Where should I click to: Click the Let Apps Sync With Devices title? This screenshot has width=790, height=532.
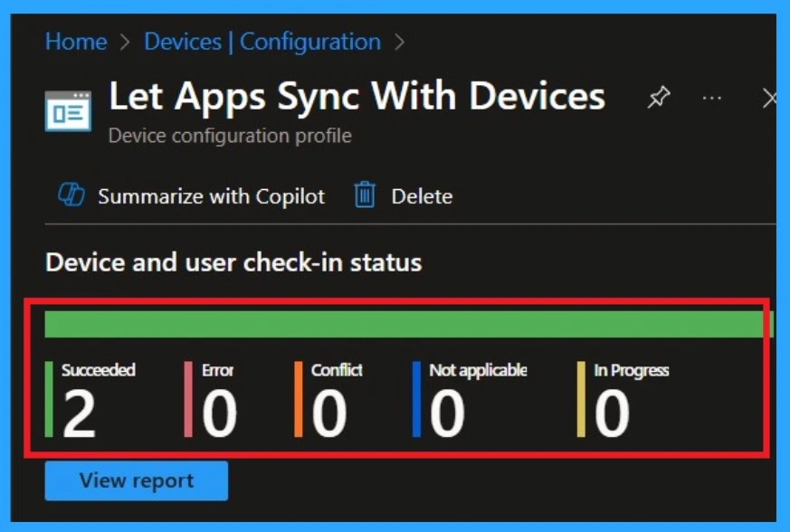tap(357, 96)
